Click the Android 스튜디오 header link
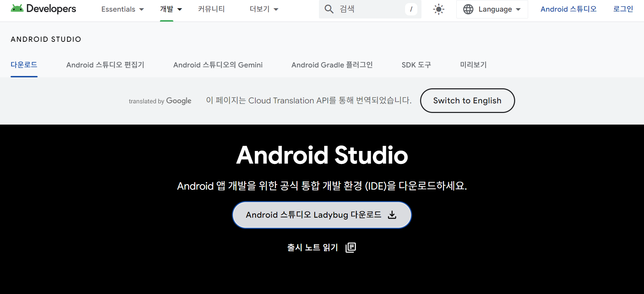The image size is (644, 294). pos(568,9)
